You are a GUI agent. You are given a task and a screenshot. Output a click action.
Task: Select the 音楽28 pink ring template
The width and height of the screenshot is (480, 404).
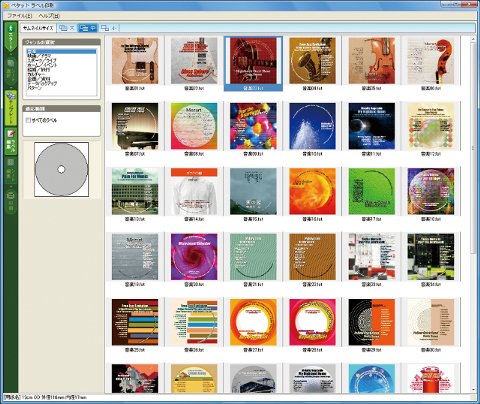[x=312, y=322]
